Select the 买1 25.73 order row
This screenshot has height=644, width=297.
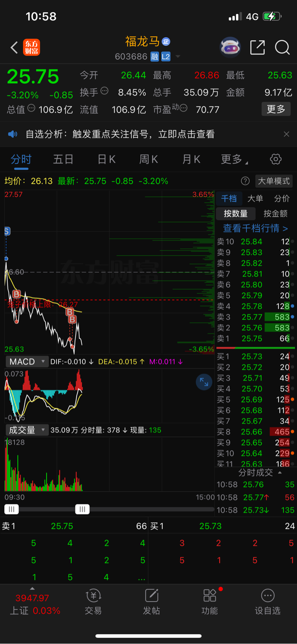tap(255, 356)
